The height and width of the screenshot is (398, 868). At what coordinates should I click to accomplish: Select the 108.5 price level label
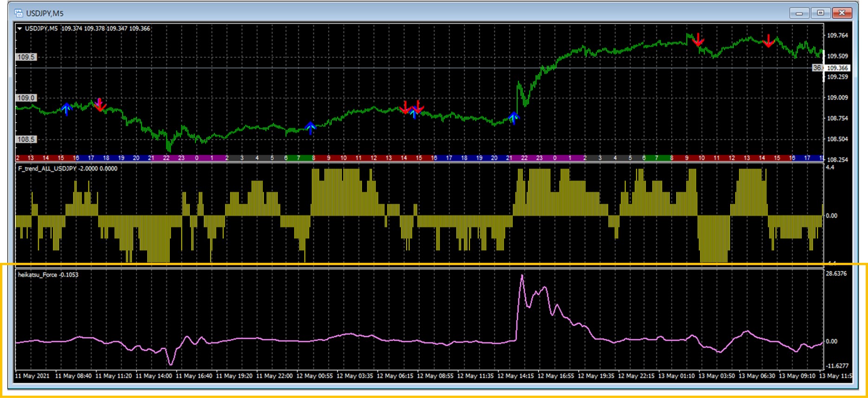(26, 139)
